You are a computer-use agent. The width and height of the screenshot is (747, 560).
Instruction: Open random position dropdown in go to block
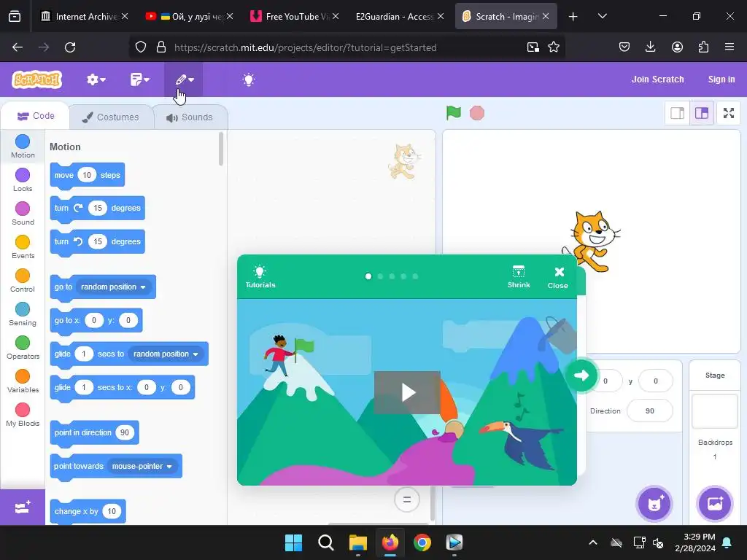(113, 287)
